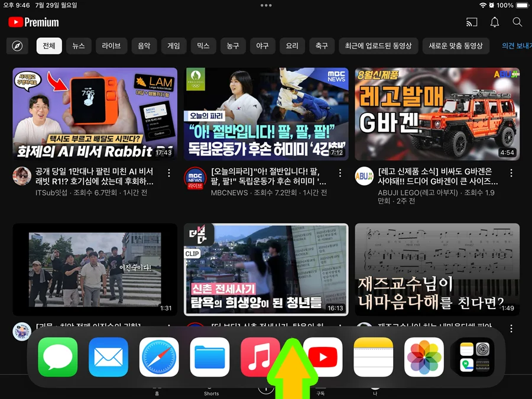
Task: Open more options for the 재즈교수님 piano video
Action: pos(511,328)
